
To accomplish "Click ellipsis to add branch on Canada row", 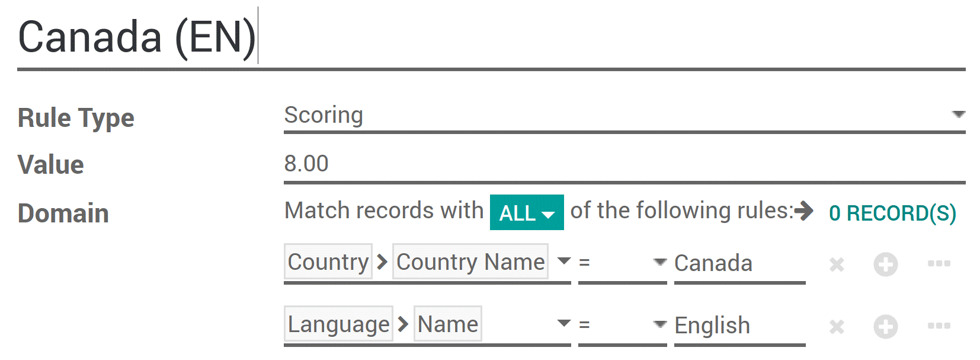I will [x=939, y=263].
